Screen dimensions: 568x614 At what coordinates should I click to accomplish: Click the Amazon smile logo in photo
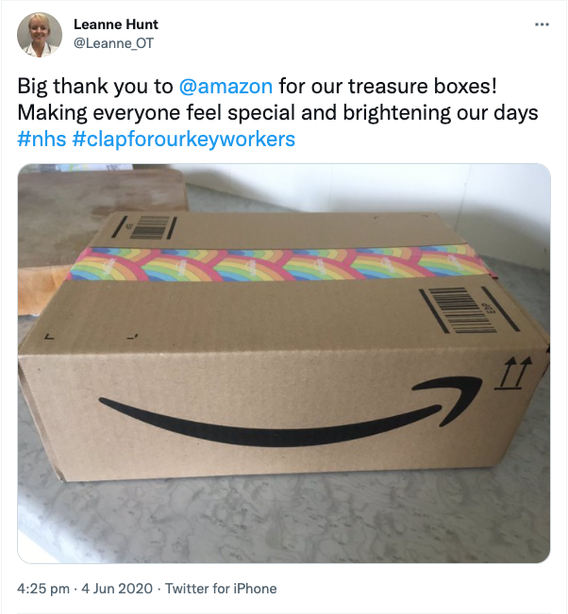(x=290, y=411)
